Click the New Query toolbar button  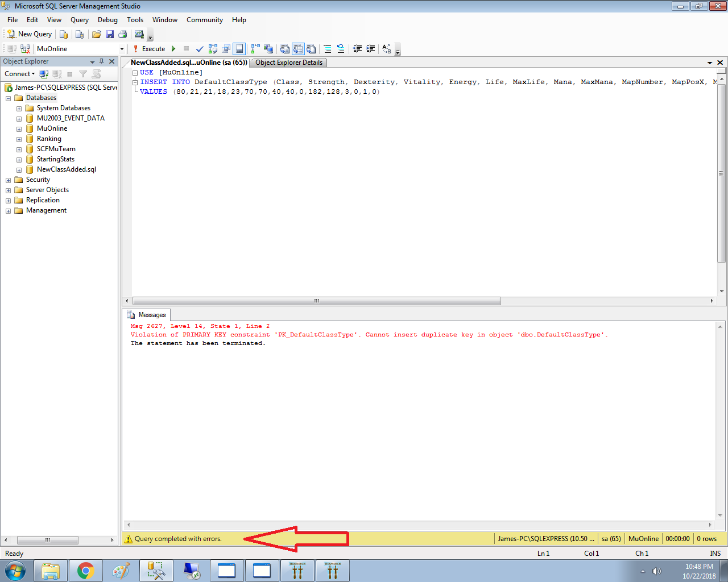[x=30, y=34]
